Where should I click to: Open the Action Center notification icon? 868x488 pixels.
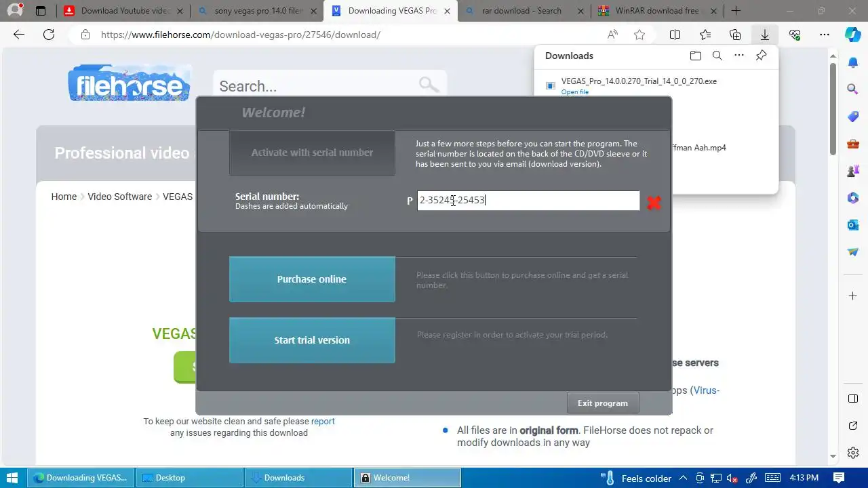(x=839, y=478)
